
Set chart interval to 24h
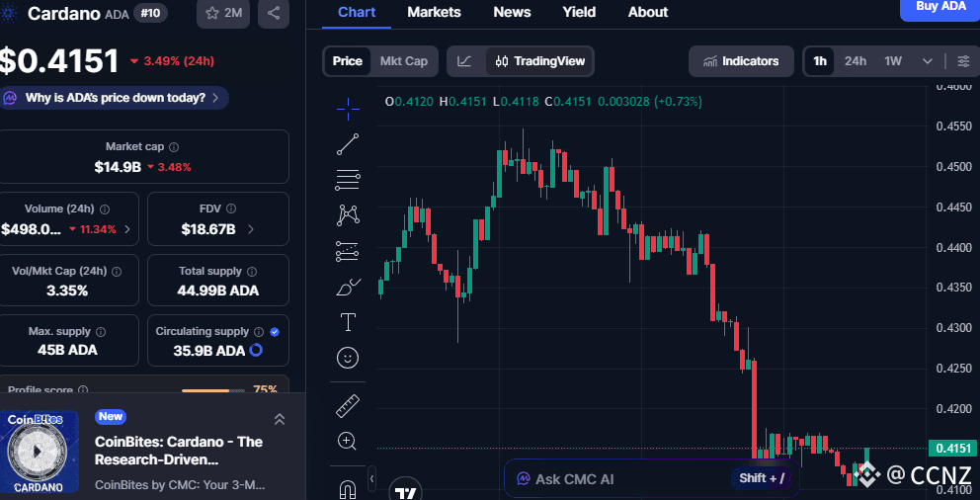tap(855, 61)
